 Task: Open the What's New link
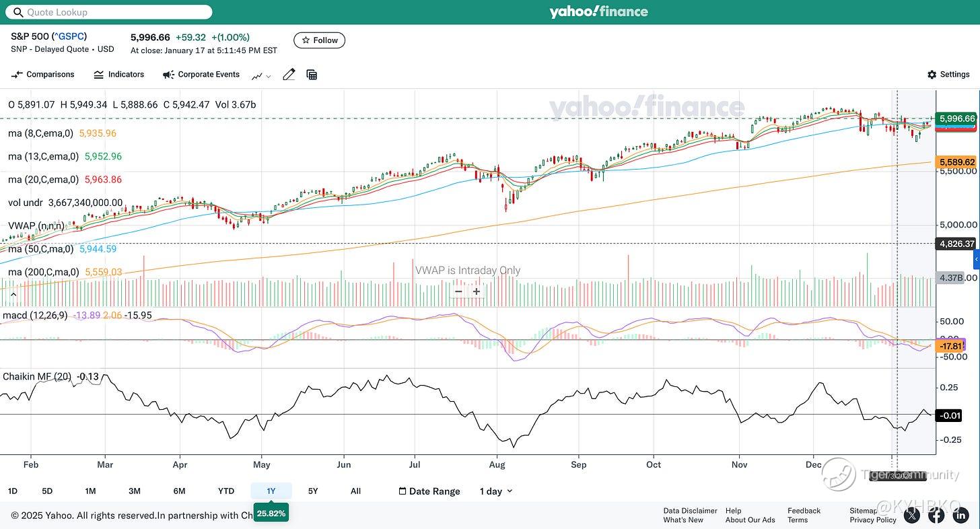tap(683, 520)
